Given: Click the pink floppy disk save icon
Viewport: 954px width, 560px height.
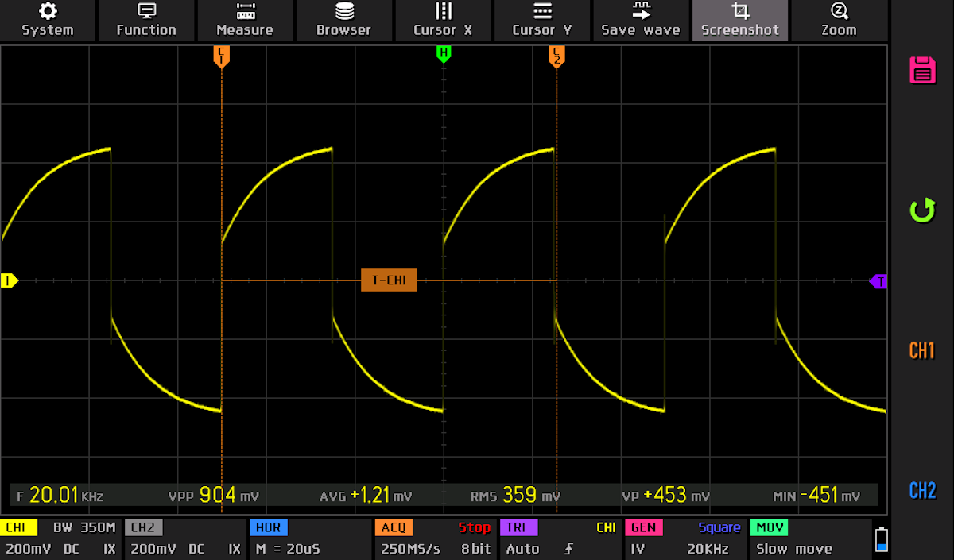Looking at the screenshot, I should point(922,70).
